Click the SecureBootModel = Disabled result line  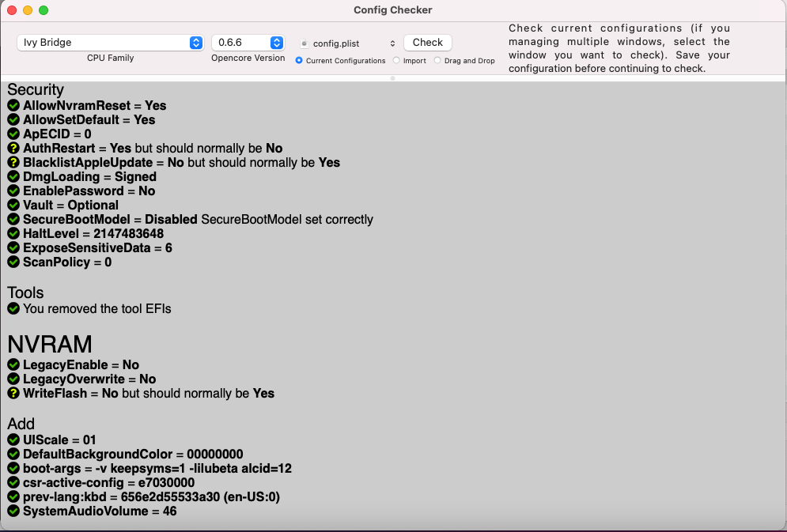(199, 219)
